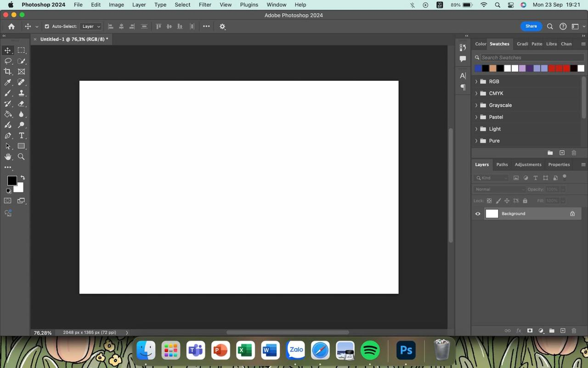Swap foreground and background colors
Image resolution: width=588 pixels, height=368 pixels.
(23, 178)
